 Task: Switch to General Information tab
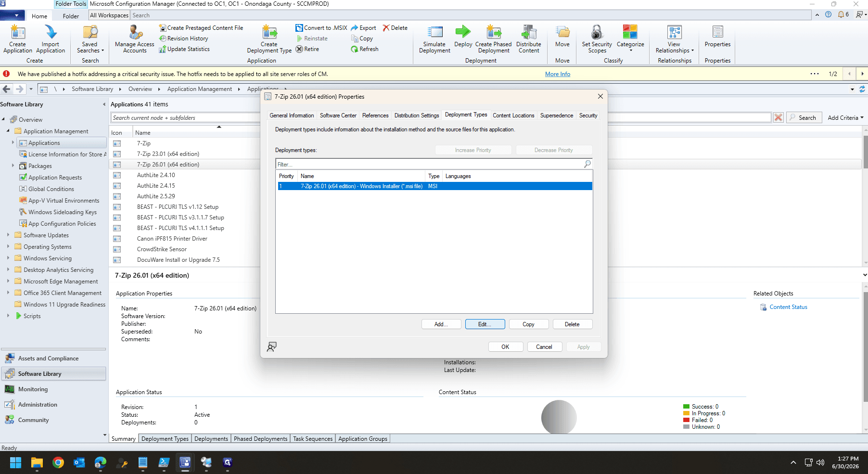(x=292, y=115)
